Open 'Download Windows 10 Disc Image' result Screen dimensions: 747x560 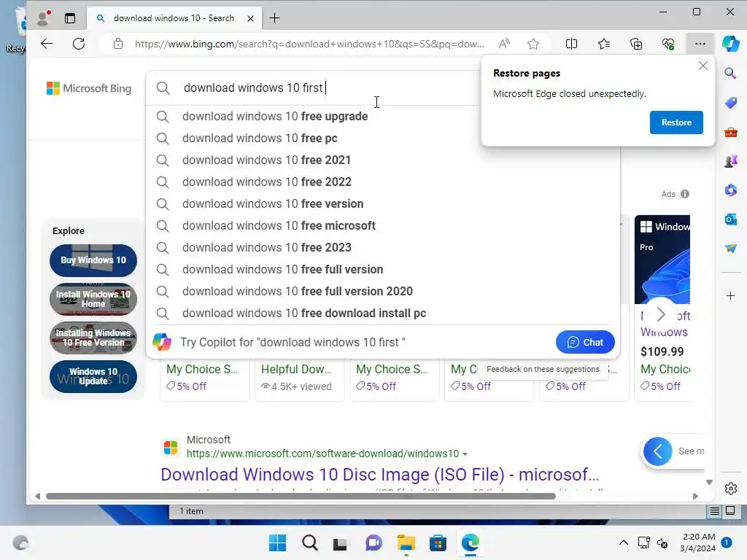(x=379, y=475)
